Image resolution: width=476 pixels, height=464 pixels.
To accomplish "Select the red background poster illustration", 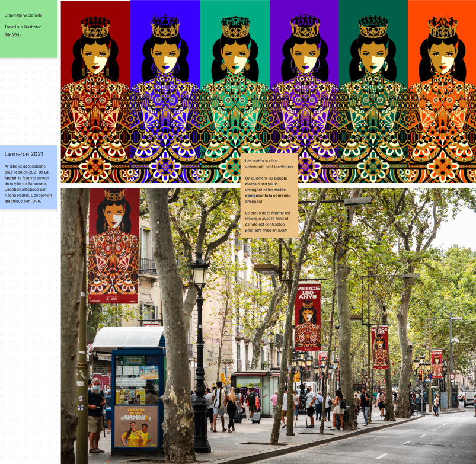I will (x=95, y=92).
